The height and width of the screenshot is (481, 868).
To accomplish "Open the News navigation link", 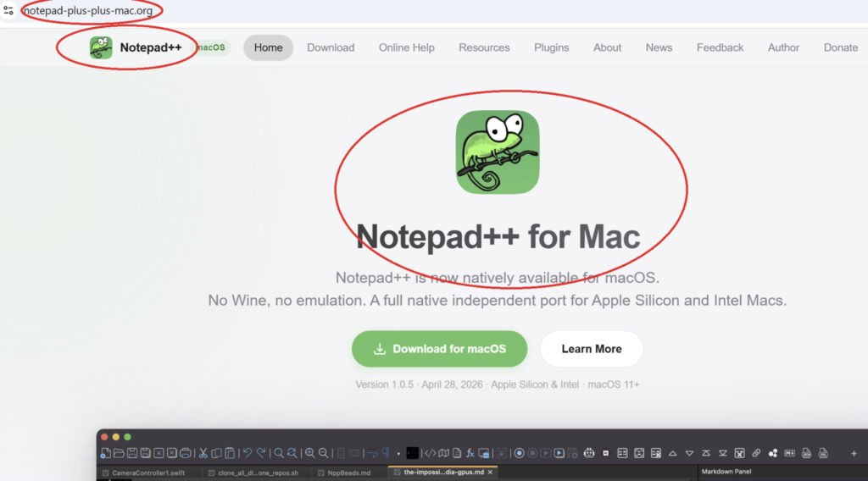I will pos(659,47).
